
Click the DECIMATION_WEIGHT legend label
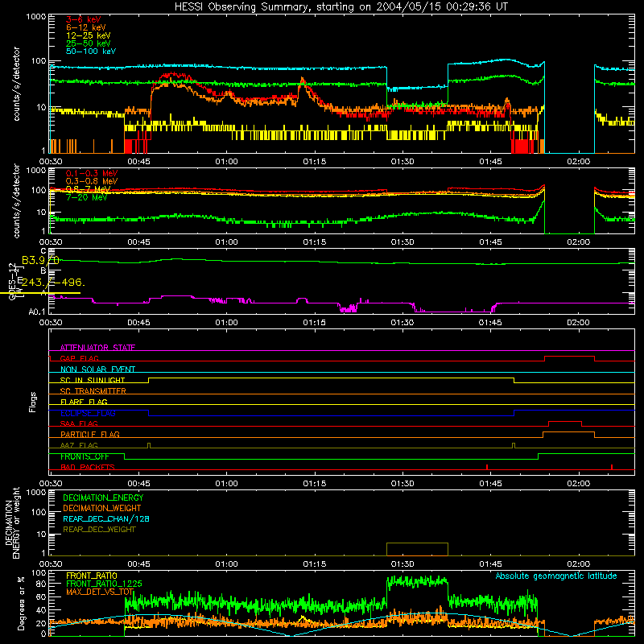(x=102, y=509)
